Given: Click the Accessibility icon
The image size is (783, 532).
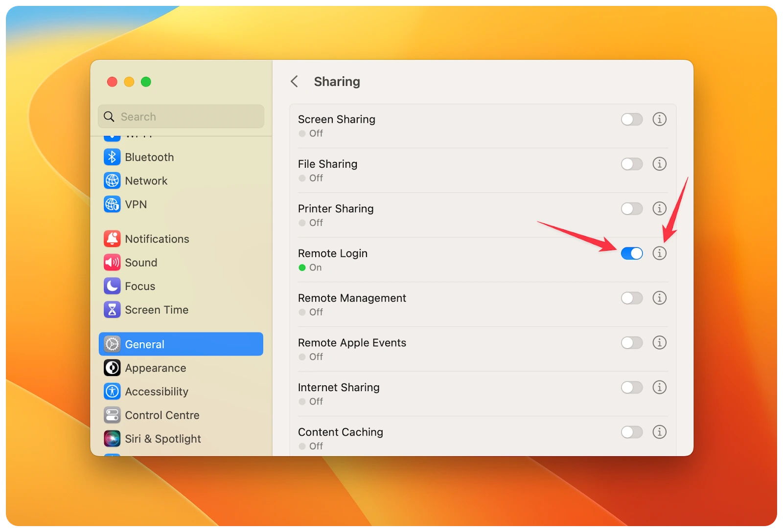Looking at the screenshot, I should tap(112, 391).
